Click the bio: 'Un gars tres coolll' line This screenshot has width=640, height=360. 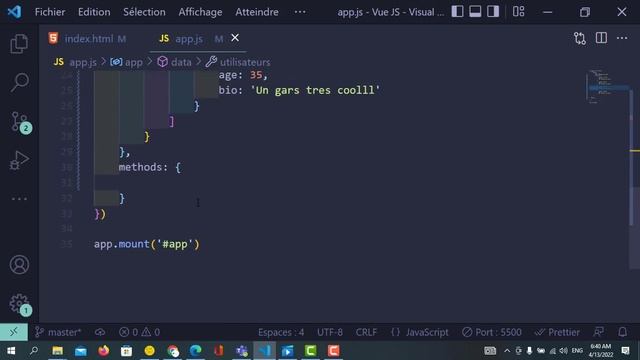click(x=299, y=90)
